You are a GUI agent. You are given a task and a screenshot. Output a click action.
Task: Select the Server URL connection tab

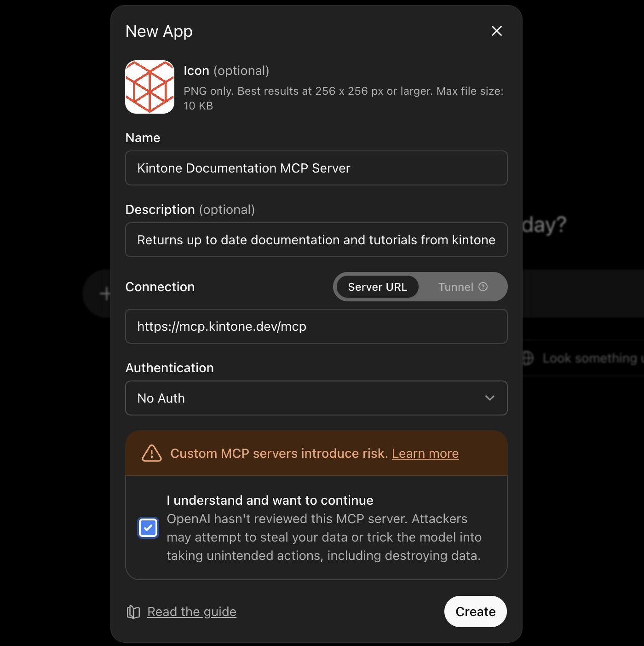(377, 287)
